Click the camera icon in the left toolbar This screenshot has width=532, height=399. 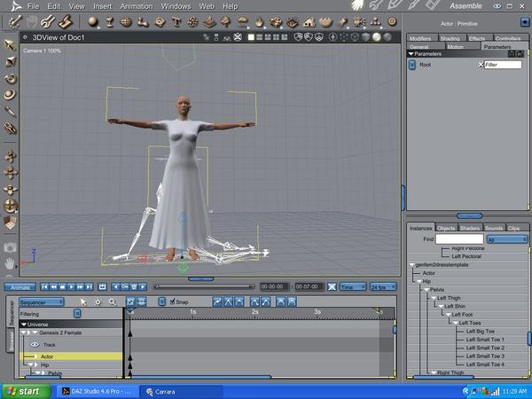tap(10, 247)
